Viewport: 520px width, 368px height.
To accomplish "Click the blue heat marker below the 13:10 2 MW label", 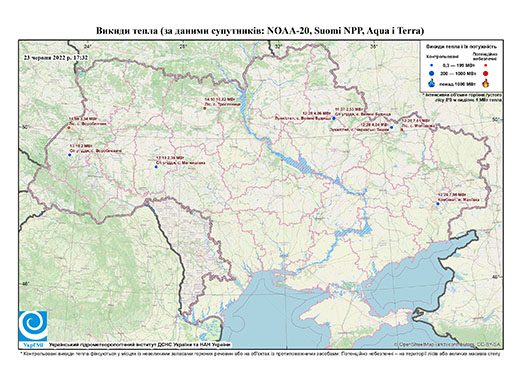I will 70,155.
